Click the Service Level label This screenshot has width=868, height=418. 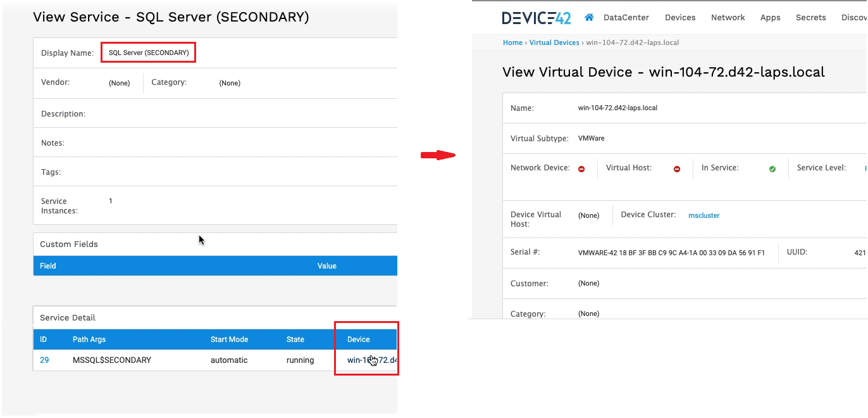(821, 168)
